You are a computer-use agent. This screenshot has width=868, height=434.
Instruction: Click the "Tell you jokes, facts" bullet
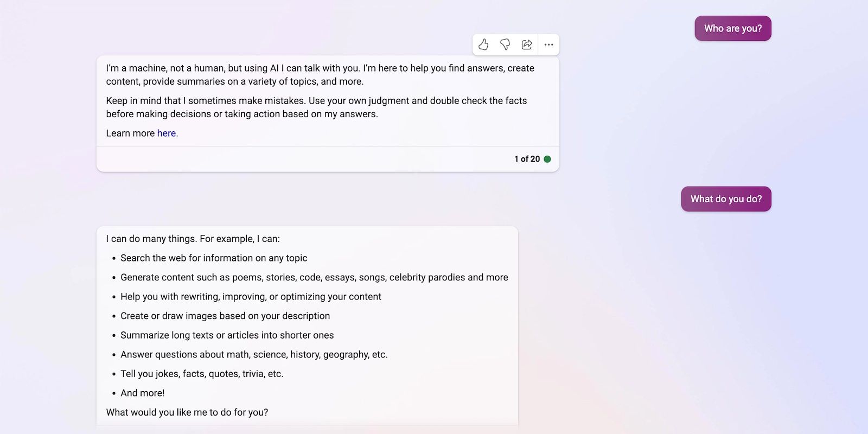202,374
